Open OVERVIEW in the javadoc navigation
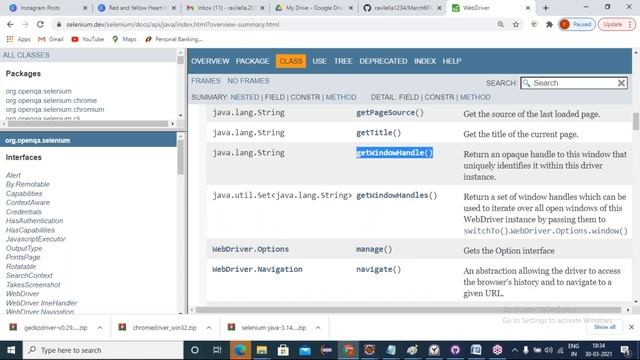This screenshot has height=360, width=640. pos(210,61)
